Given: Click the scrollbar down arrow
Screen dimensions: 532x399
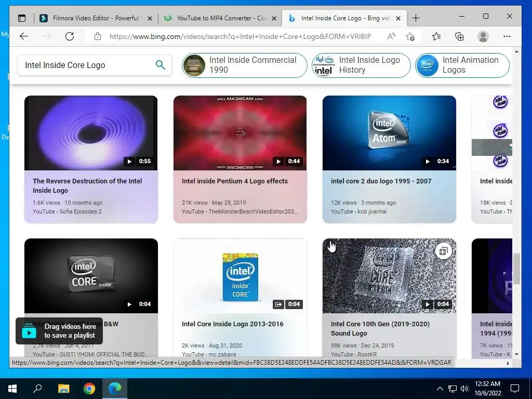Looking at the screenshot, I should (x=516, y=354).
